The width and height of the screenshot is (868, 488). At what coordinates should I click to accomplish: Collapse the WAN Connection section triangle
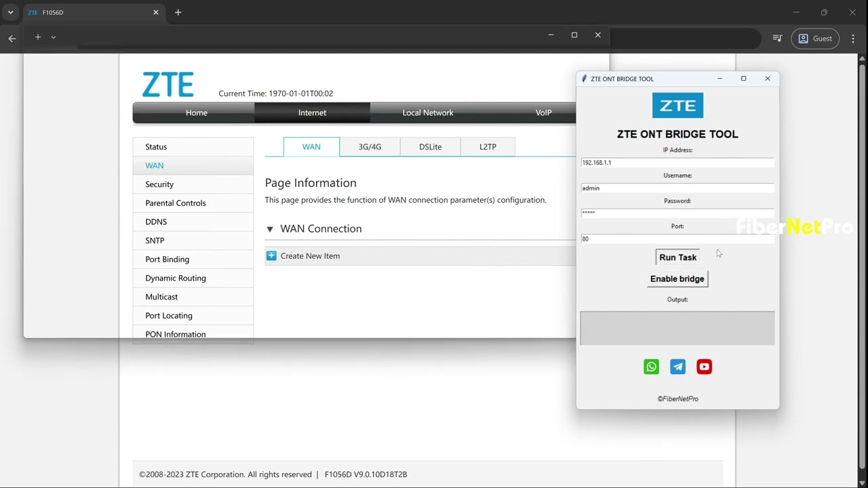(270, 229)
